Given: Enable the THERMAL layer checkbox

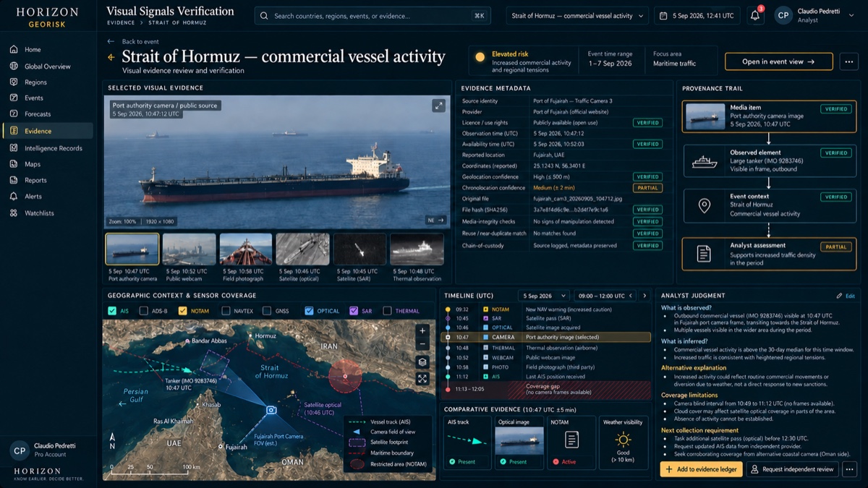Looking at the screenshot, I should coord(387,311).
